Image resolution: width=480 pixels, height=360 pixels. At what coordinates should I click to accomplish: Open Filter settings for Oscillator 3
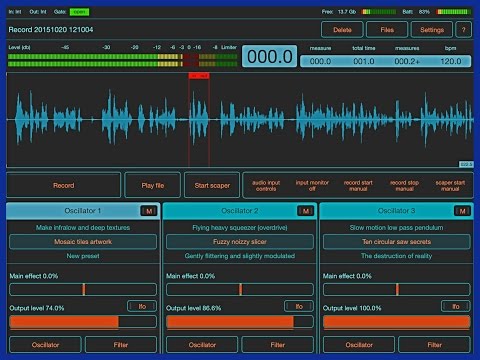(434, 345)
